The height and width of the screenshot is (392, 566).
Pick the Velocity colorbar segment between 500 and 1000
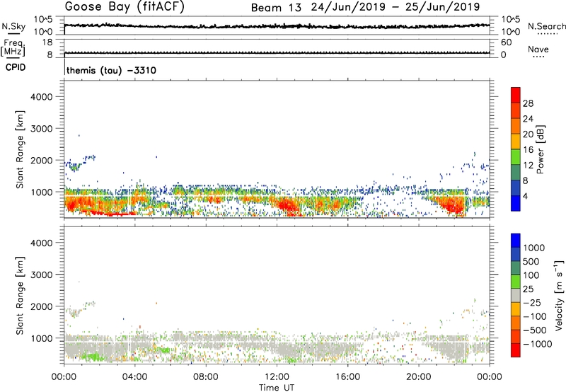point(516,254)
